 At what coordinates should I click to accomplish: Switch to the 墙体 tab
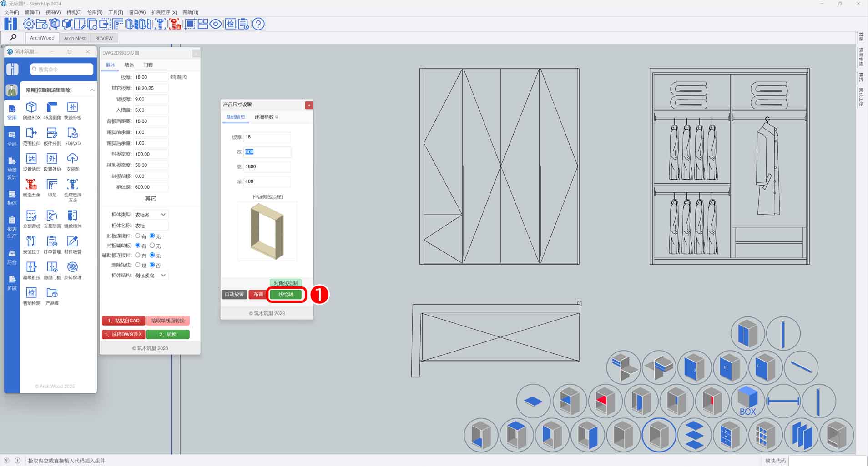pos(129,65)
